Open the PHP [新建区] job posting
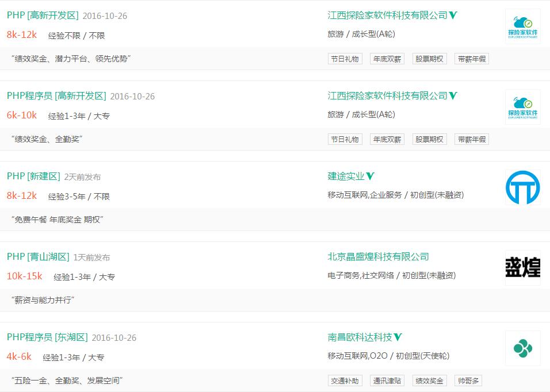This screenshot has height=392, width=550. tap(33, 176)
